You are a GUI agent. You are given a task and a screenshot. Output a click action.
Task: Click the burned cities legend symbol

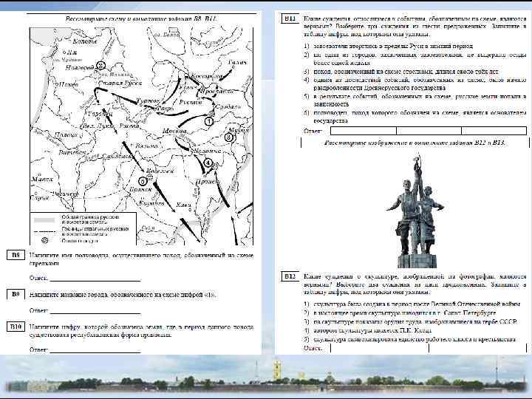pos(44,241)
